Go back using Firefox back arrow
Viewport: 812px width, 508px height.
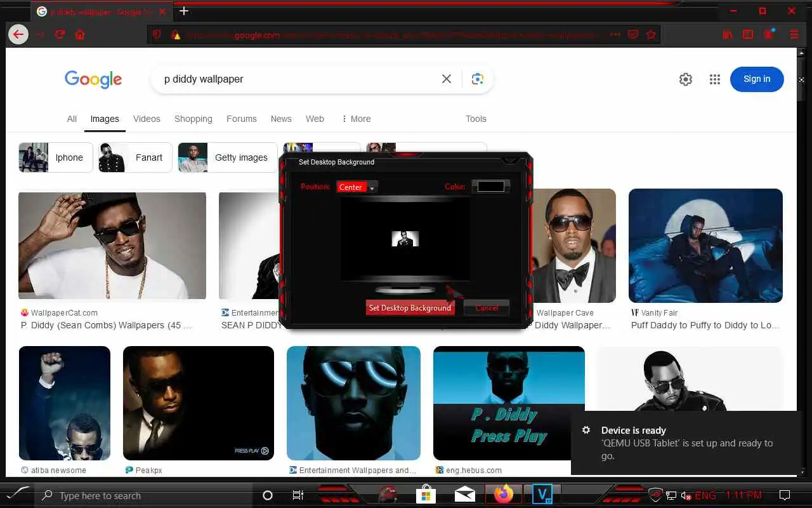18,34
